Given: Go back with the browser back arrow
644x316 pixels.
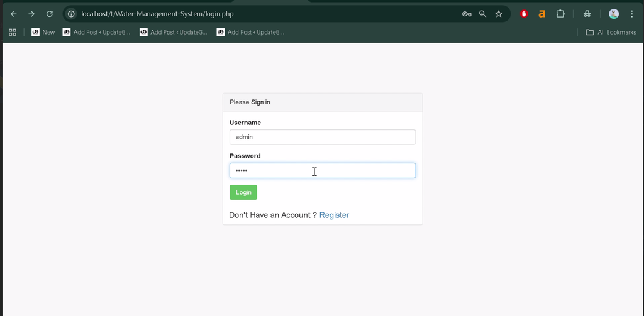Looking at the screenshot, I should tap(14, 14).
